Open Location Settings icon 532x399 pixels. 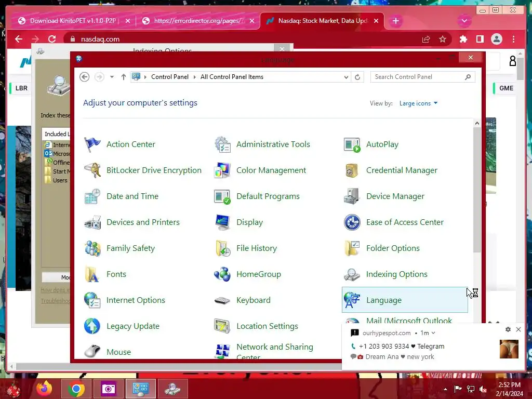point(222,326)
